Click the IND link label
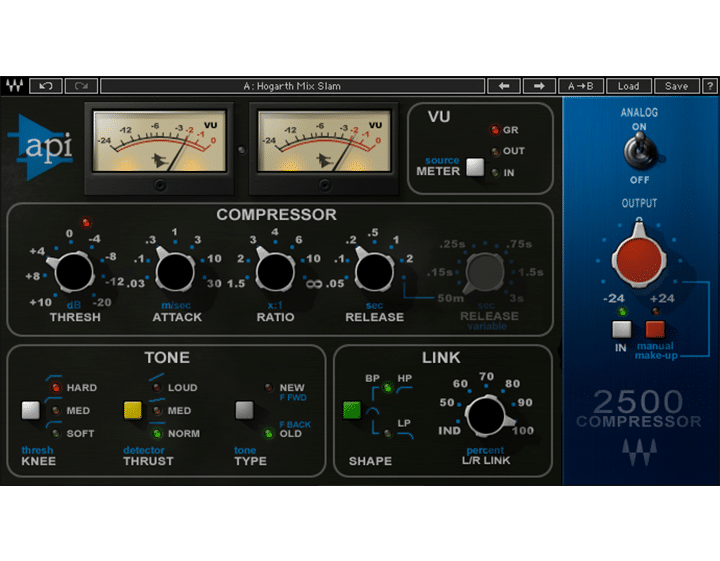The width and height of the screenshot is (720, 561). coord(449,431)
